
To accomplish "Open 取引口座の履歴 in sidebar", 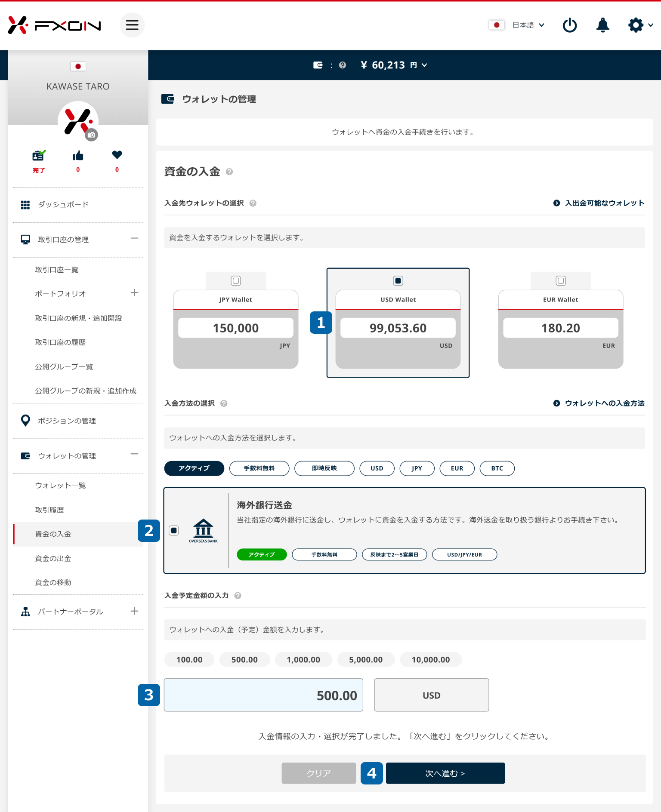I will pyautogui.click(x=60, y=342).
